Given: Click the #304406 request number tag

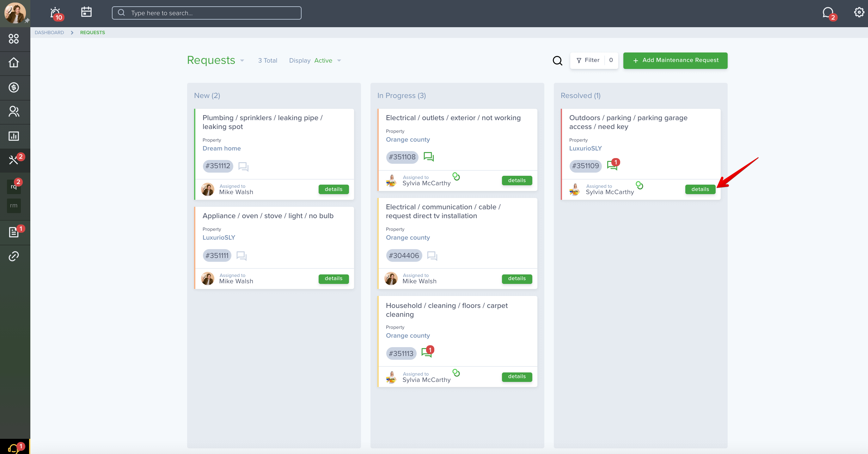Looking at the screenshot, I should (404, 256).
